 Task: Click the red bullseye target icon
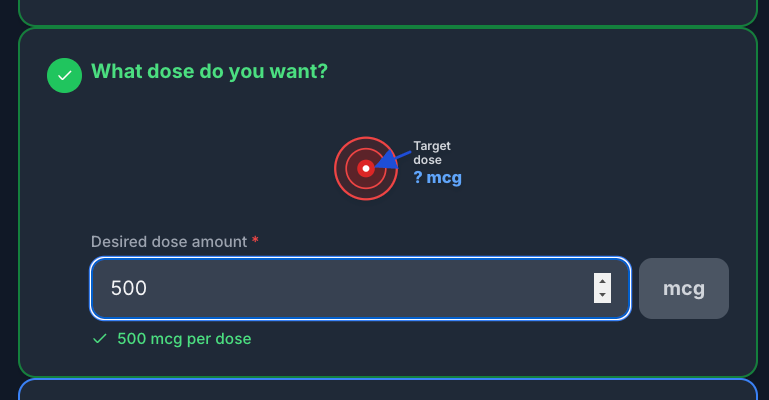coord(366,168)
